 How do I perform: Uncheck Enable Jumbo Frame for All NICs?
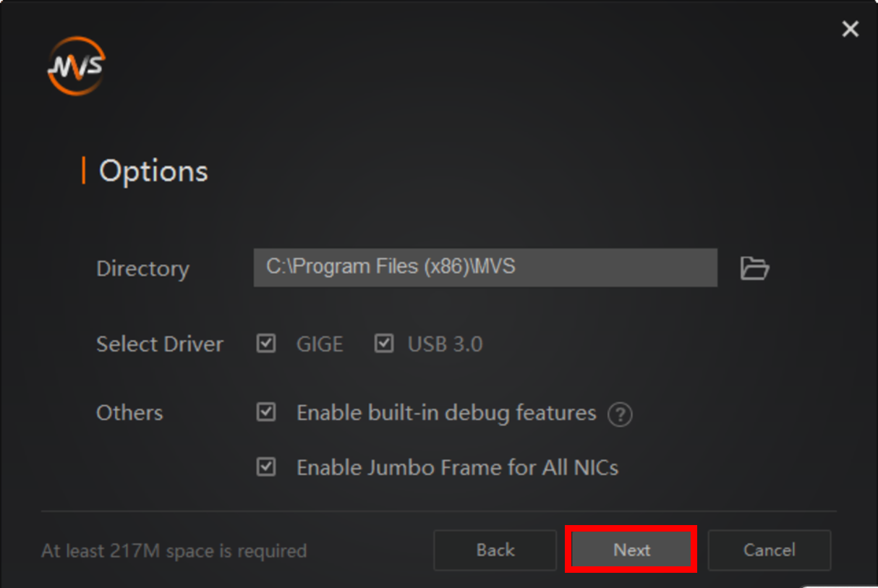[266, 467]
